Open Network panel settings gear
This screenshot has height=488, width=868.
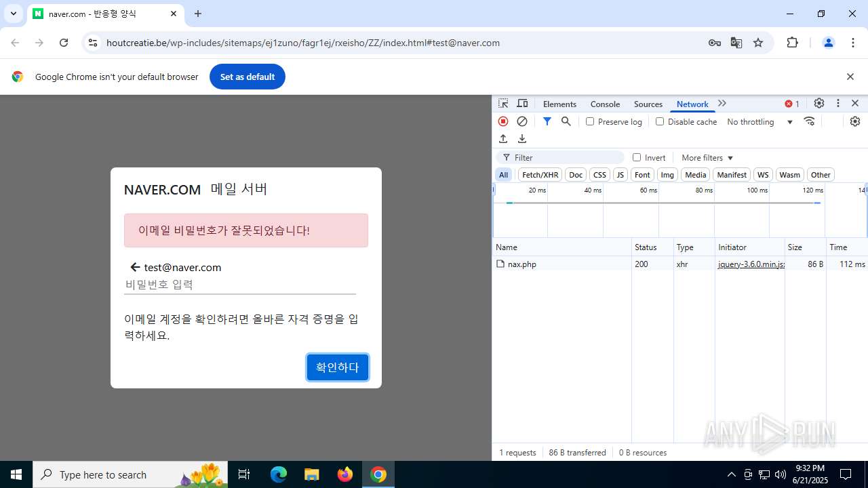855,121
